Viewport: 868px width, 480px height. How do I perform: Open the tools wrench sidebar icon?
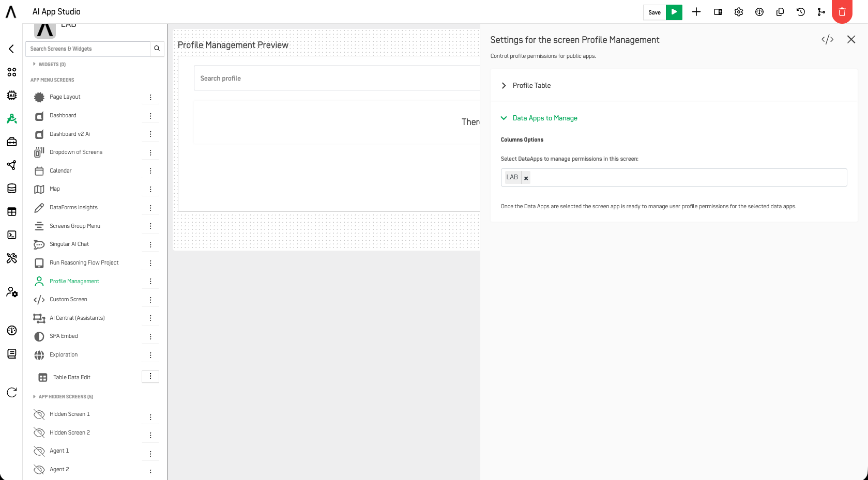pyautogui.click(x=11, y=258)
